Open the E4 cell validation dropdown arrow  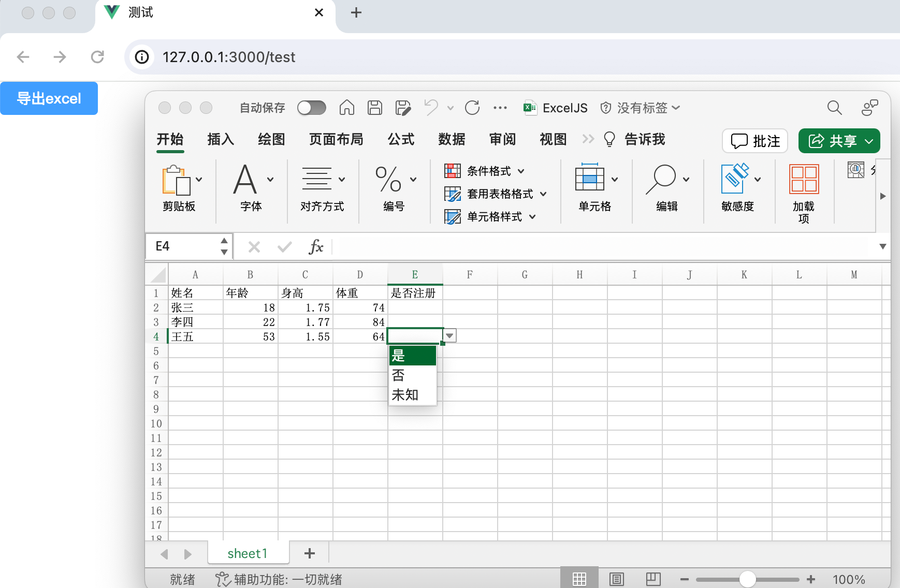click(x=450, y=336)
